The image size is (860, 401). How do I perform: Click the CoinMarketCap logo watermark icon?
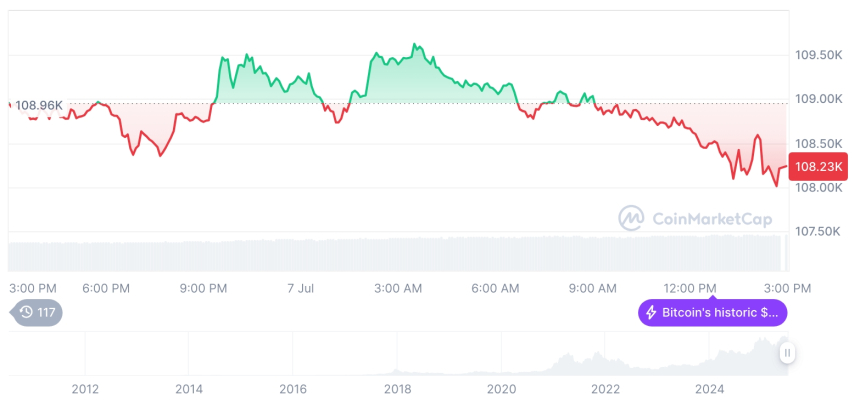pyautogui.click(x=631, y=217)
